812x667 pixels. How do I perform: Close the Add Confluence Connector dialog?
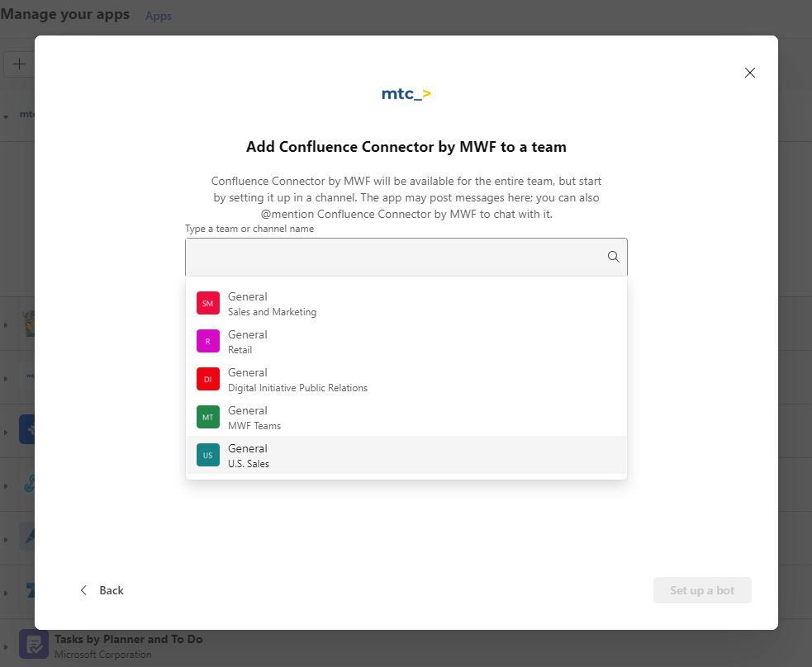[749, 73]
